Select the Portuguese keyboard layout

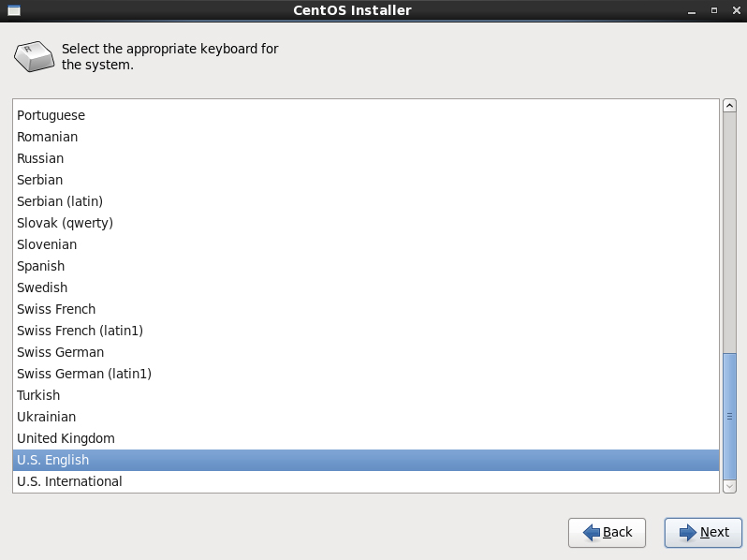pyautogui.click(x=366, y=115)
